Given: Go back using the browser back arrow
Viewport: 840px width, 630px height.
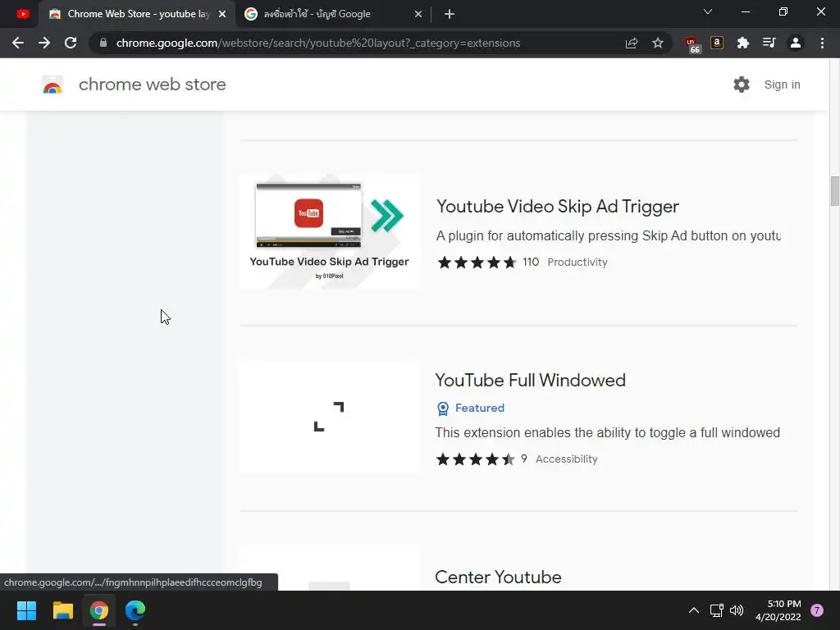Looking at the screenshot, I should [x=18, y=43].
